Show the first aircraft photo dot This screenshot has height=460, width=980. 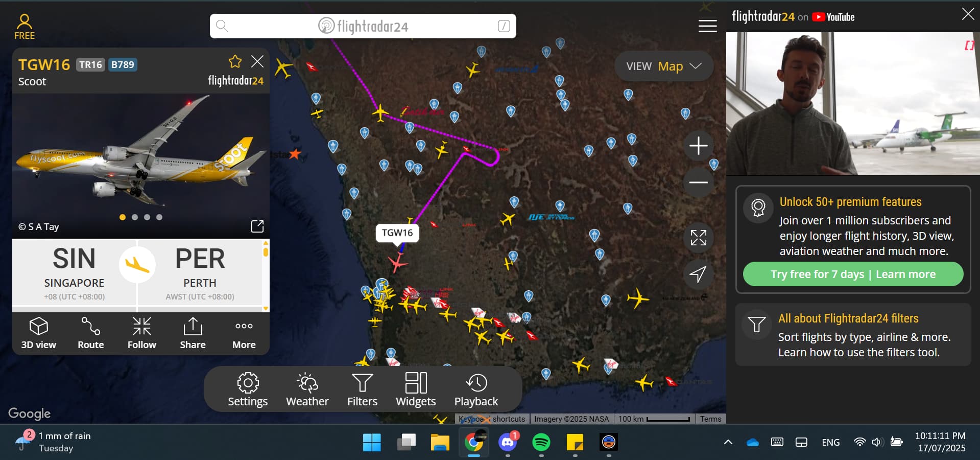pos(123,217)
